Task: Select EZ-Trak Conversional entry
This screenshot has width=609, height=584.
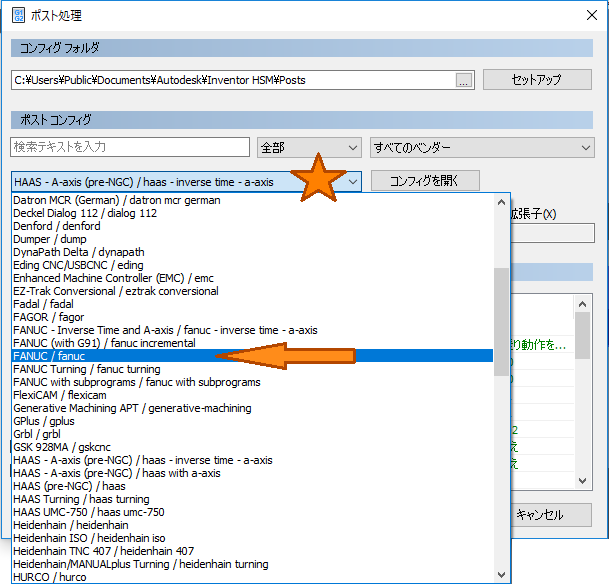Action: (252, 291)
